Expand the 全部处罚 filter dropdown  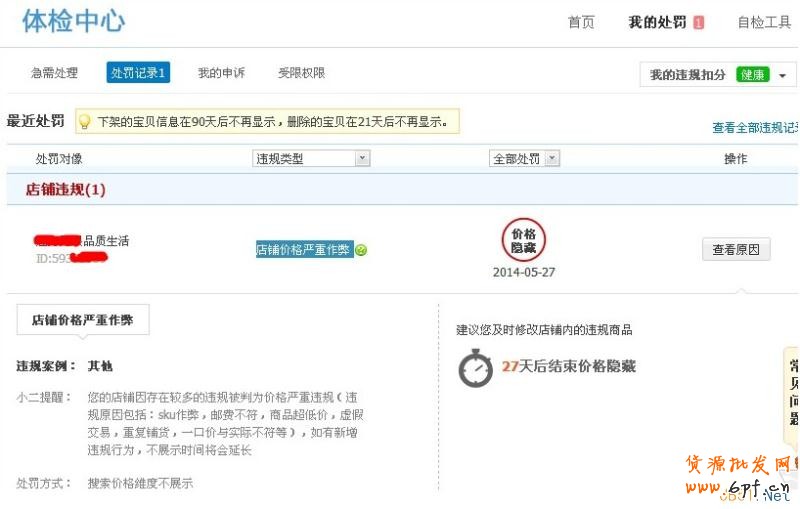(x=524, y=158)
